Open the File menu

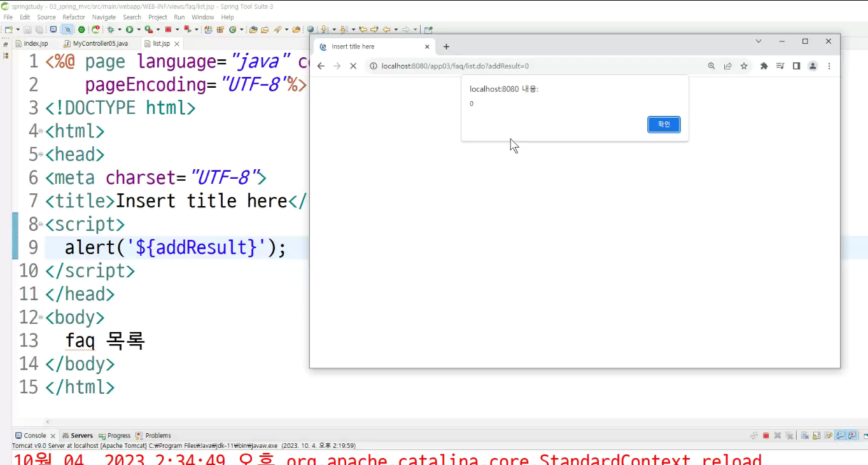(8, 17)
